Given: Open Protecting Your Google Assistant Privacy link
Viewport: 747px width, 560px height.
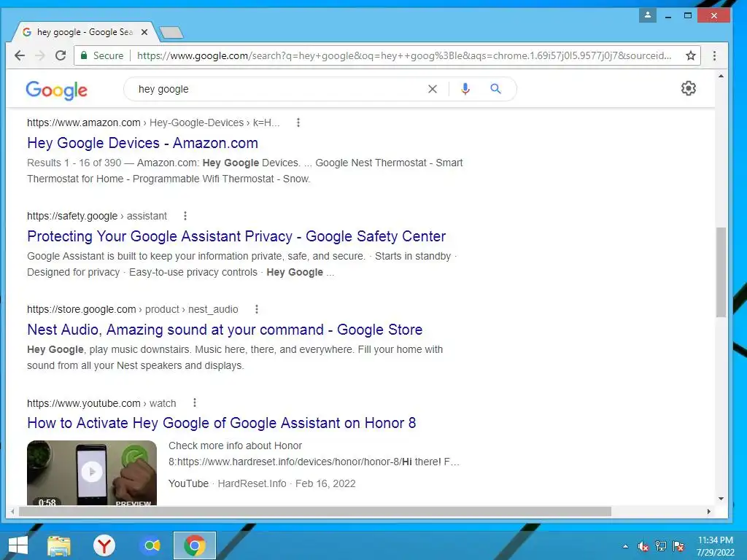Looking at the screenshot, I should [236, 236].
